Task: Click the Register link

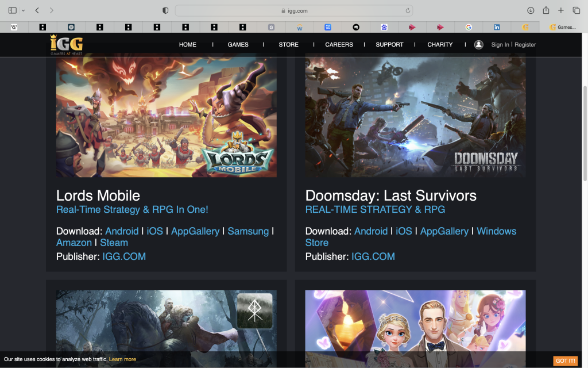Action: click(525, 44)
